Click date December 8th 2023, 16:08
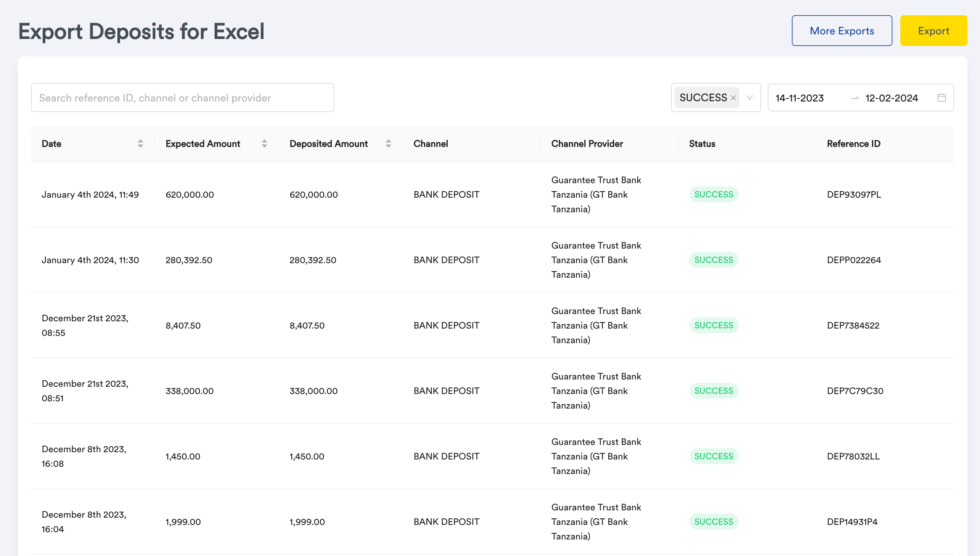The width and height of the screenshot is (980, 556). 84,456
